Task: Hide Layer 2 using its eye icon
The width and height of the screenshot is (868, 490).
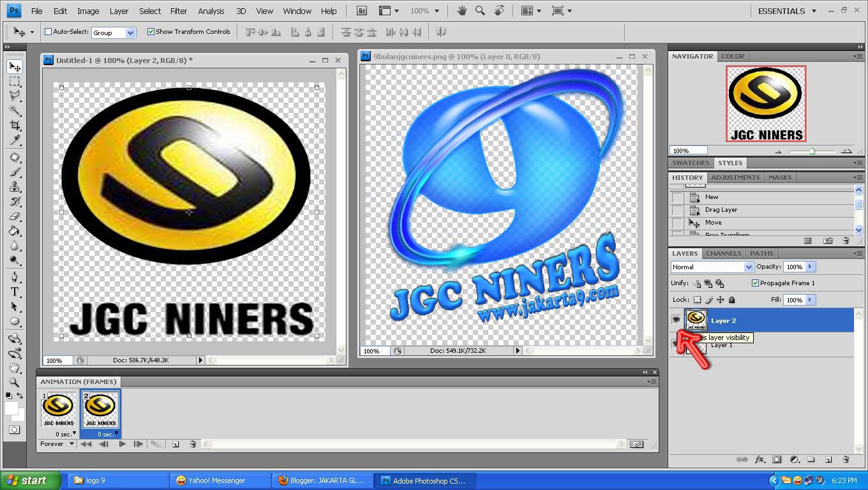Action: pyautogui.click(x=676, y=320)
